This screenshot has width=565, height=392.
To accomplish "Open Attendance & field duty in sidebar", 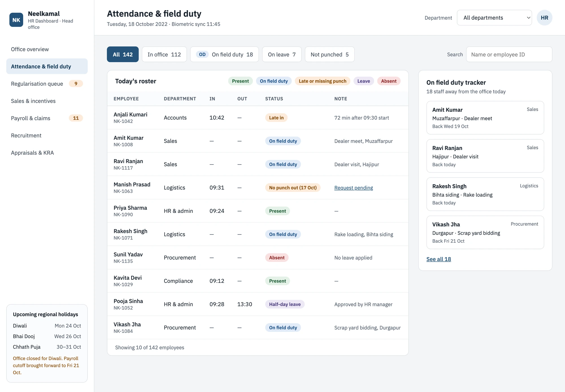I will 47,67.
